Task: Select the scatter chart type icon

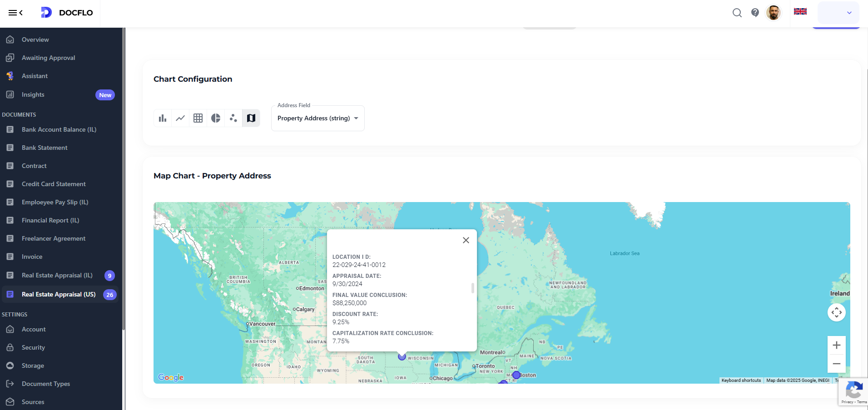Action: point(233,118)
